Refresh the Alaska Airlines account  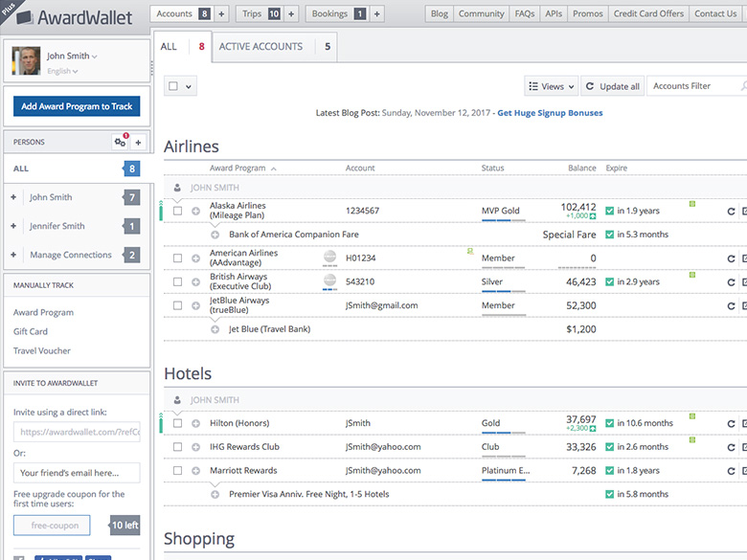(731, 211)
